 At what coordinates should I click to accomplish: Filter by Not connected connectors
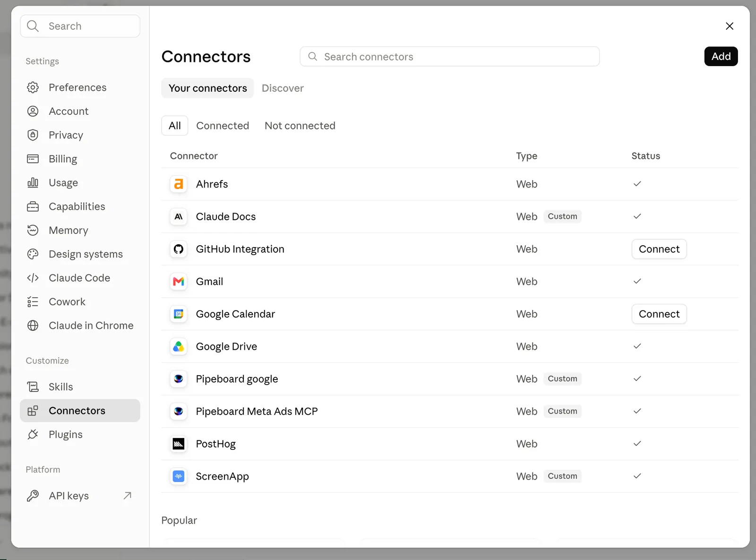pyautogui.click(x=300, y=126)
